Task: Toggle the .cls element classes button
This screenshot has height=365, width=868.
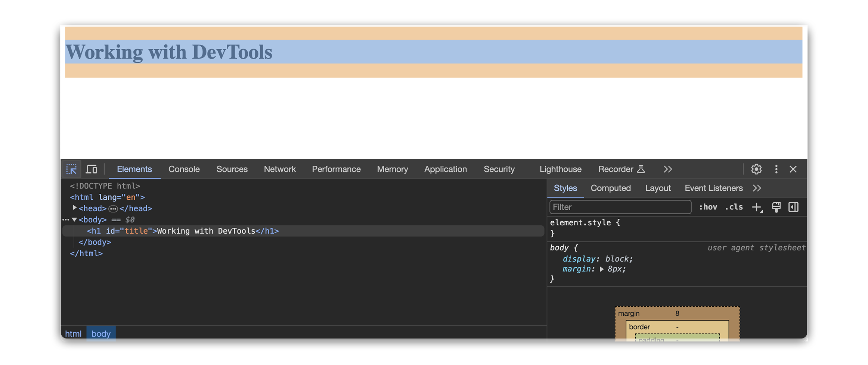Action: [734, 207]
